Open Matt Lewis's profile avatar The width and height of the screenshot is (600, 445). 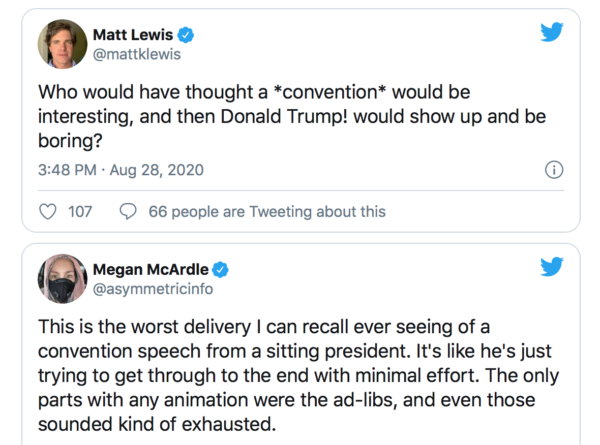pyautogui.click(x=62, y=44)
